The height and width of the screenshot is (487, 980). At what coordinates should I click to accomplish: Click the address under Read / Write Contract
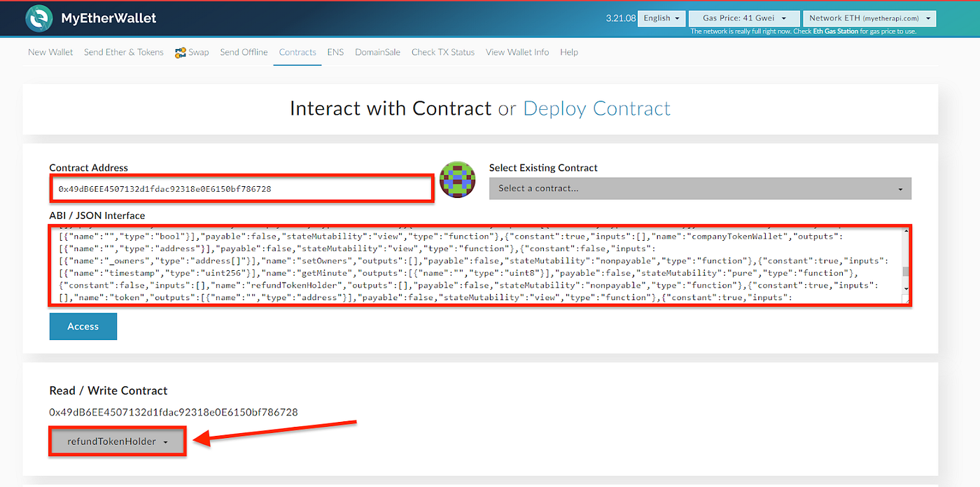click(x=174, y=412)
